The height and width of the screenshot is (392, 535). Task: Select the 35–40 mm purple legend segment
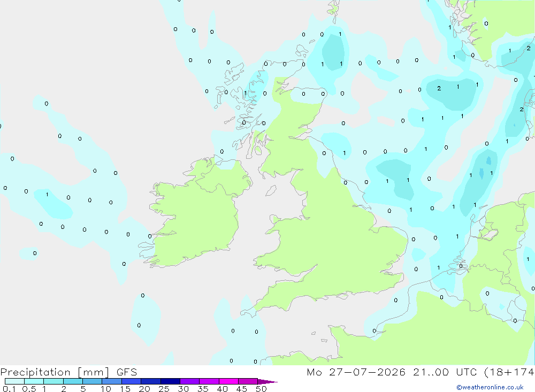pyautogui.click(x=209, y=381)
